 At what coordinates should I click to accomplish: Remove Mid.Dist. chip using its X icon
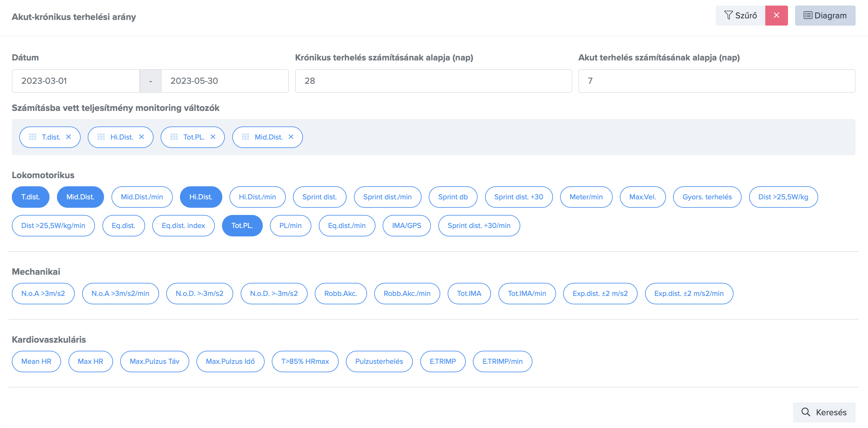[291, 137]
